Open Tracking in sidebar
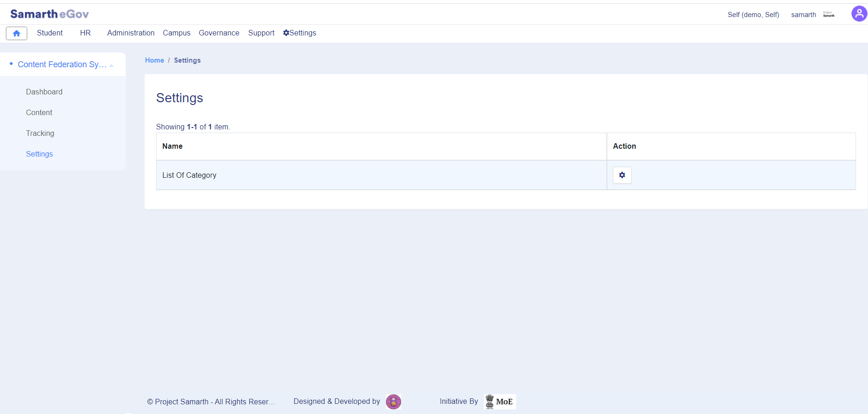868x414 pixels. coord(40,134)
